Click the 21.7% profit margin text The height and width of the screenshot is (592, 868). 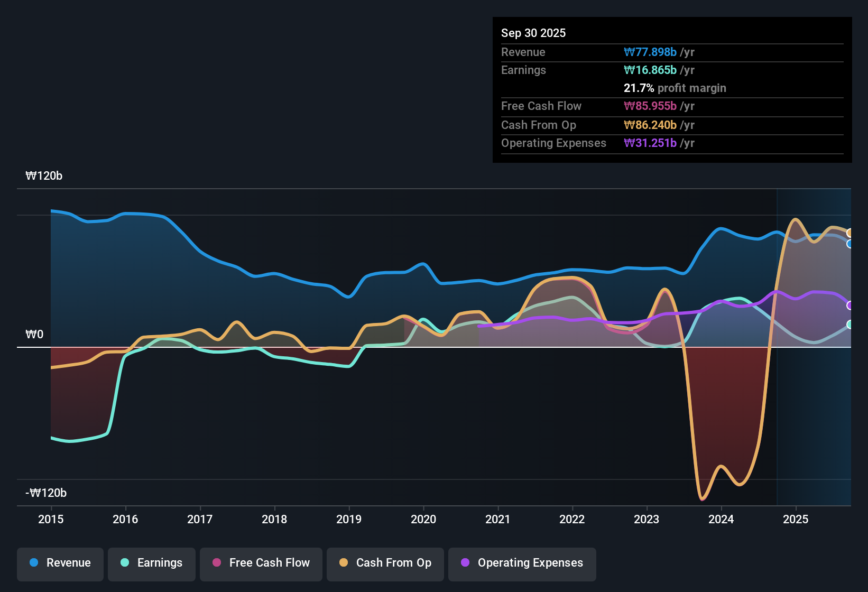tap(675, 88)
